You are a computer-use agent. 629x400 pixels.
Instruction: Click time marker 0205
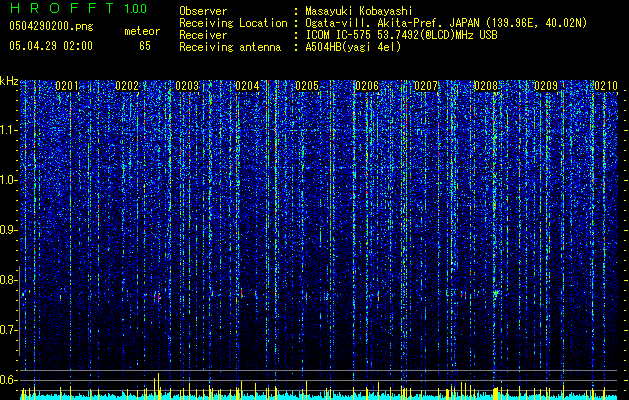coord(307,86)
